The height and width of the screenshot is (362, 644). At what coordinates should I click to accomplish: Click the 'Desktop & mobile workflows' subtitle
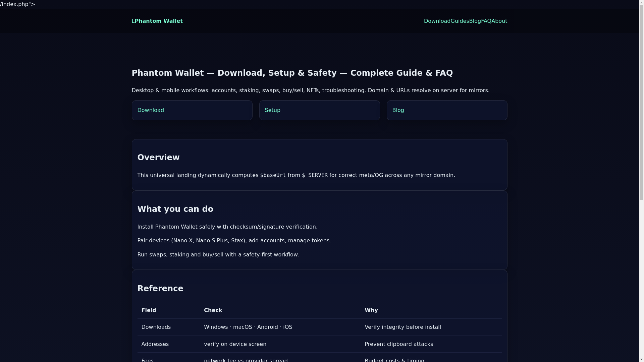click(311, 90)
